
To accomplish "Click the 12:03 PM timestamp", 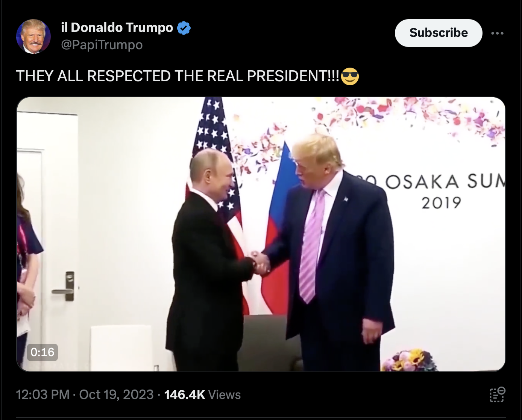I will [x=42, y=394].
